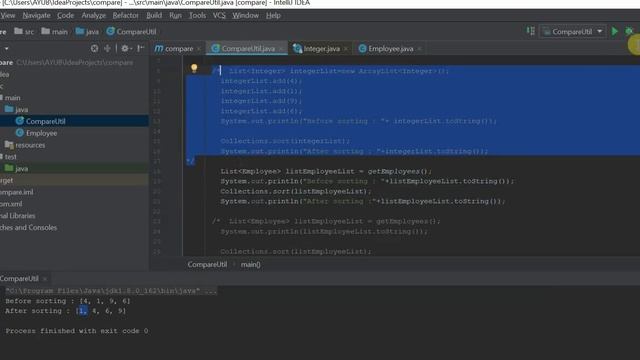Image resolution: width=640 pixels, height=360 pixels.
Task: Click the CompareUtil breadcrumb in navigation bar
Action: pos(131,31)
